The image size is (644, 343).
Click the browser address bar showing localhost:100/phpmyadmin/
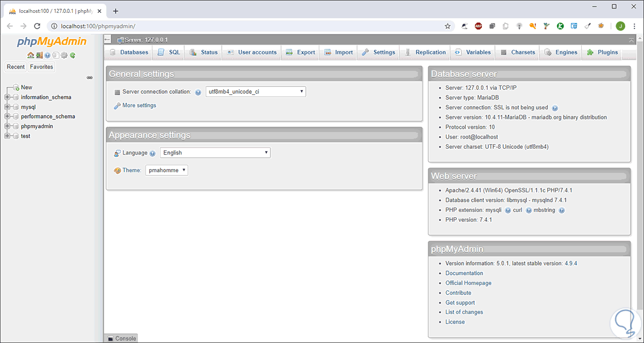tap(247, 26)
